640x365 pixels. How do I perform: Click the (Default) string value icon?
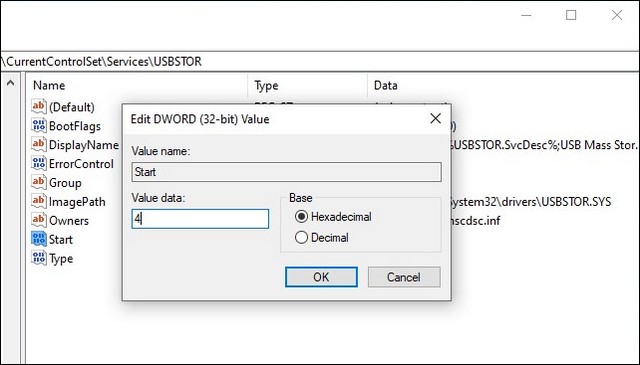coord(39,107)
